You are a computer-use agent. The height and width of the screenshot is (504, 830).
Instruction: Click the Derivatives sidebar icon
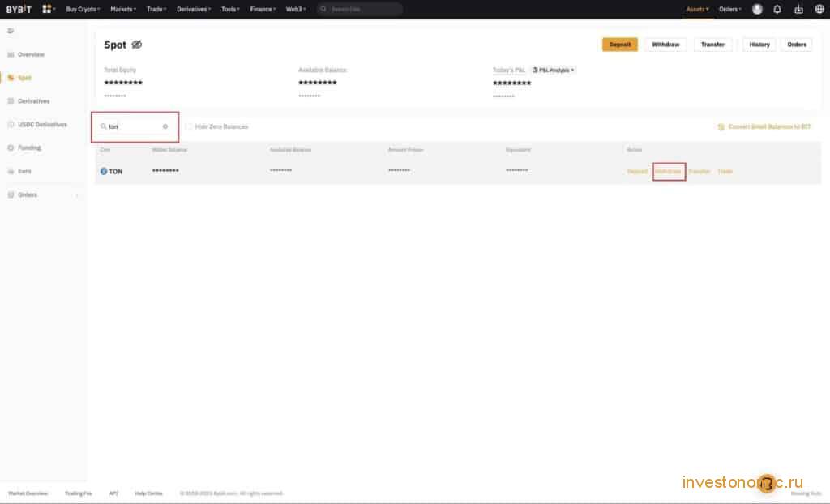11,101
